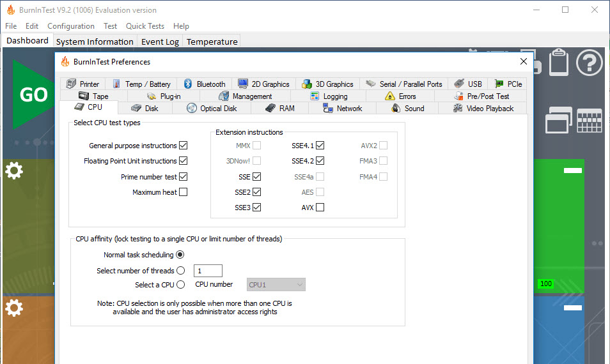Viewport: 610px width, 364px height.
Task: Select Normal task scheduling radio button
Action: 180,254
